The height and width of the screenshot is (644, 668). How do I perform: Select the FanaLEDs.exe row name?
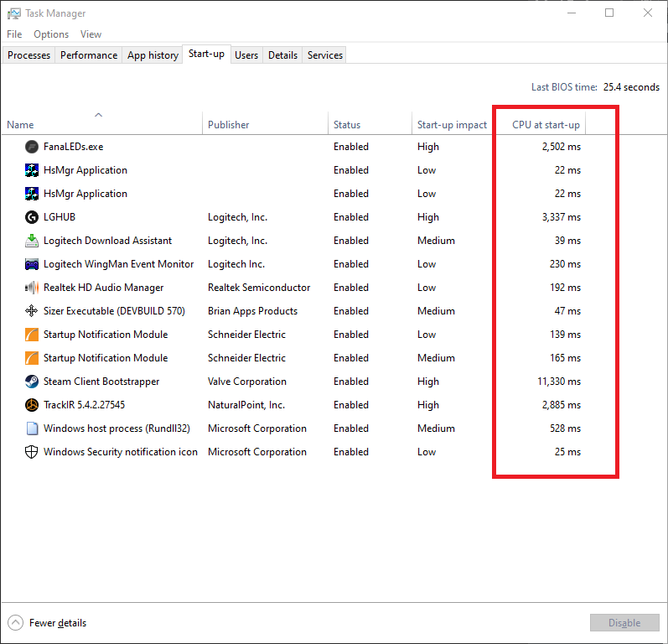click(73, 147)
